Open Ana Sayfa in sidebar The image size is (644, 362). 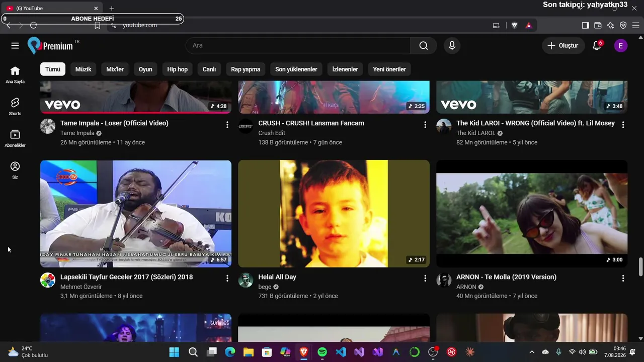[x=15, y=74]
